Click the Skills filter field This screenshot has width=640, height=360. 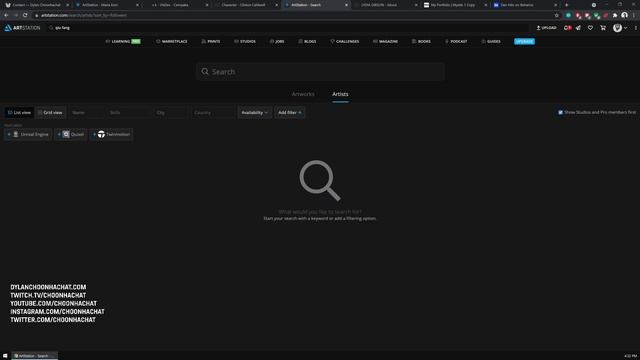[129, 112]
